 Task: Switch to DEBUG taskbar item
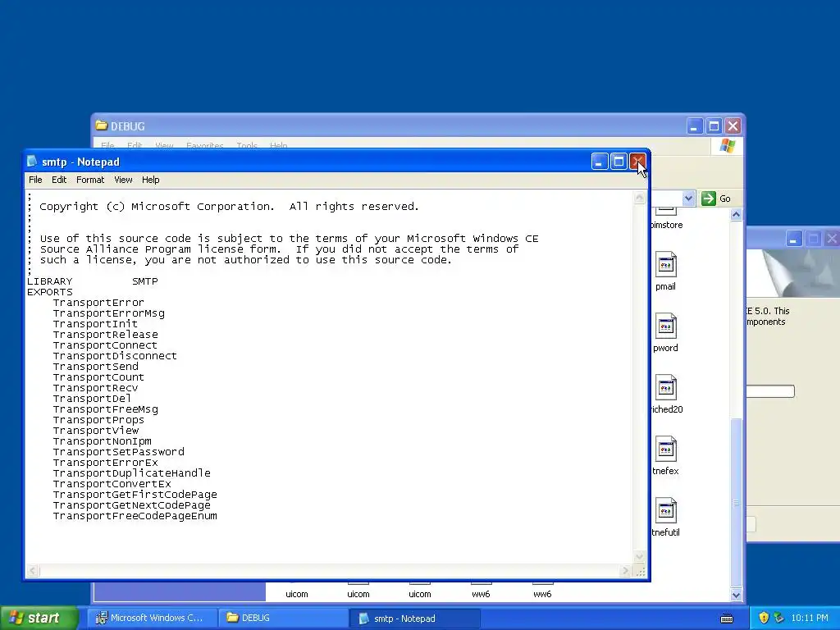pos(282,618)
